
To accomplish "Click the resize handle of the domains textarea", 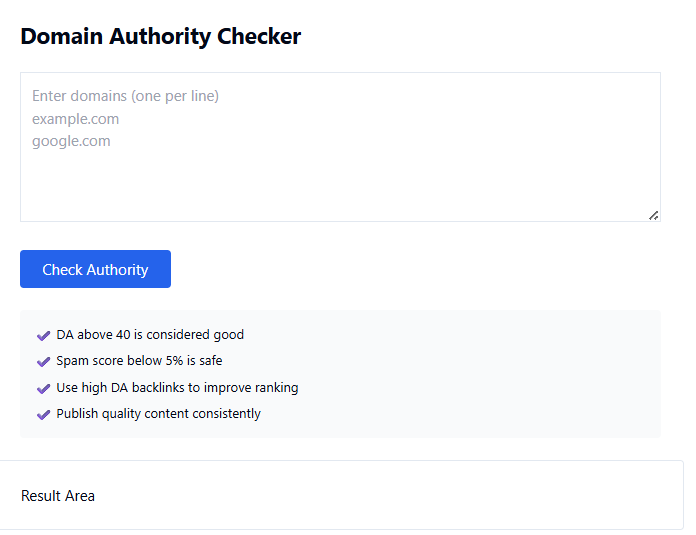I will (653, 214).
